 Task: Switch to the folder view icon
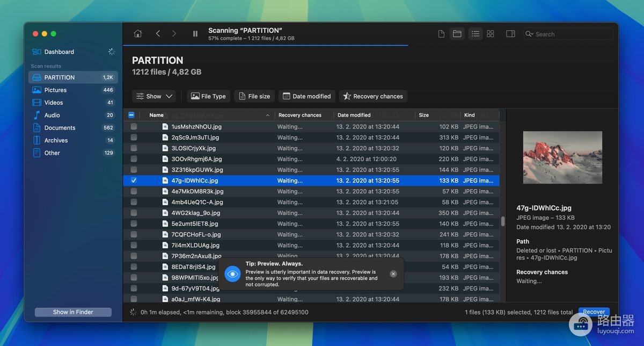[x=457, y=34]
